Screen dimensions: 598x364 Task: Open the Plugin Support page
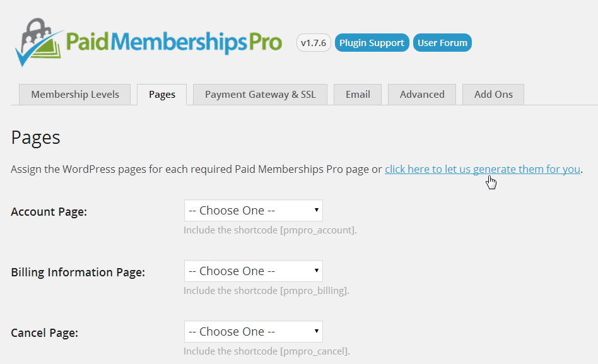pos(372,42)
